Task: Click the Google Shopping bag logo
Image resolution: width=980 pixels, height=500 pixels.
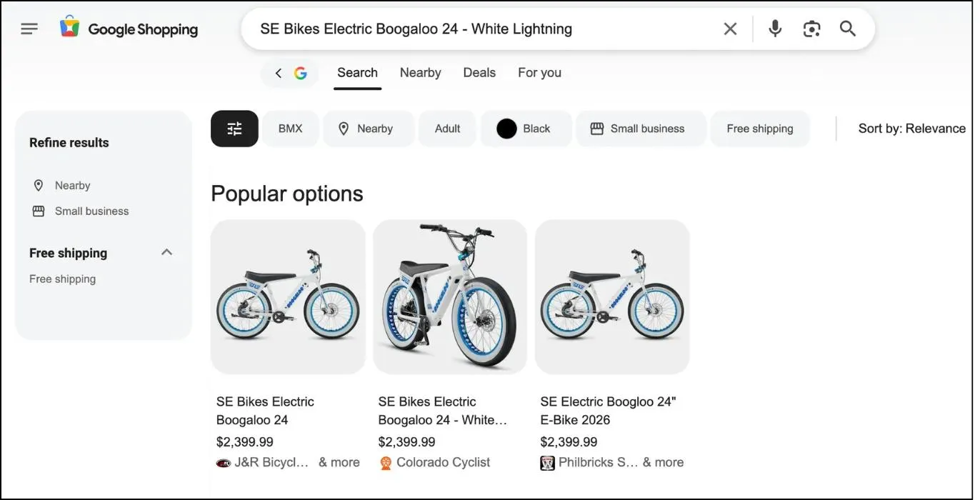Action: 69,28
